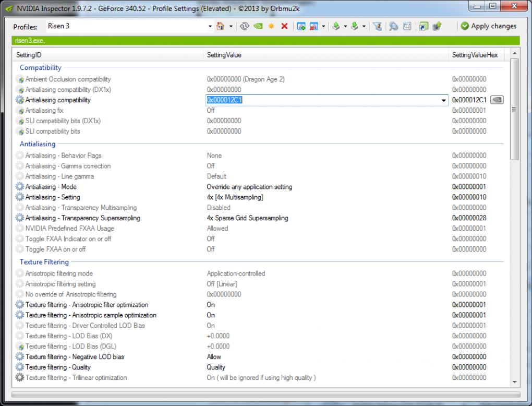Screen dimensions: 532x406
Task: Click the bit value editor grid icon
Action: [x=407, y=26]
